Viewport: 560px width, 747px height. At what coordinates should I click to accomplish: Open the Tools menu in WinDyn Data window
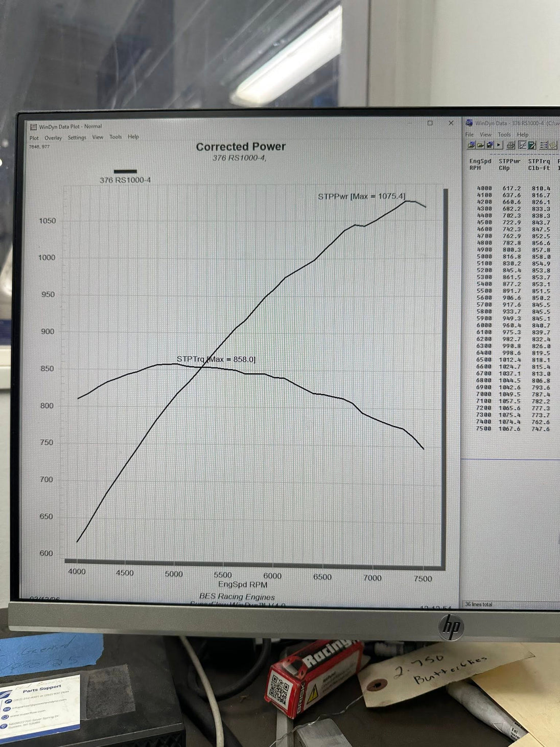point(504,134)
